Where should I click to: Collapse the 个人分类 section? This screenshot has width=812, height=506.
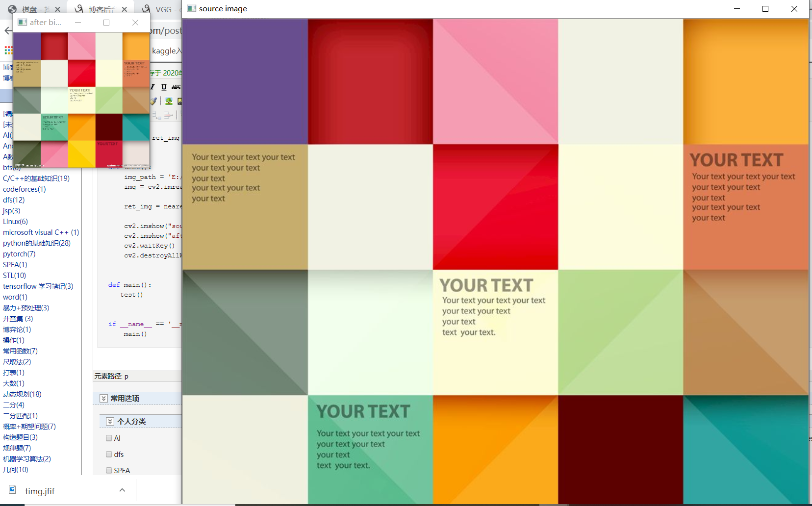click(x=110, y=421)
